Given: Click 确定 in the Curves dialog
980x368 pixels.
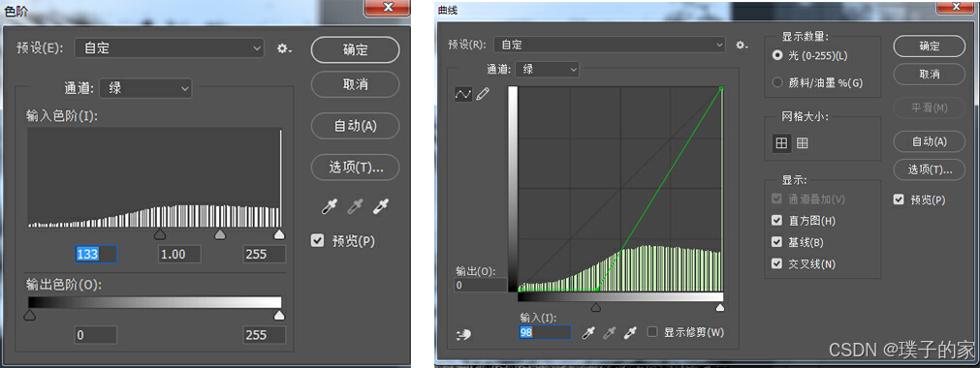Looking at the screenshot, I should [x=930, y=46].
